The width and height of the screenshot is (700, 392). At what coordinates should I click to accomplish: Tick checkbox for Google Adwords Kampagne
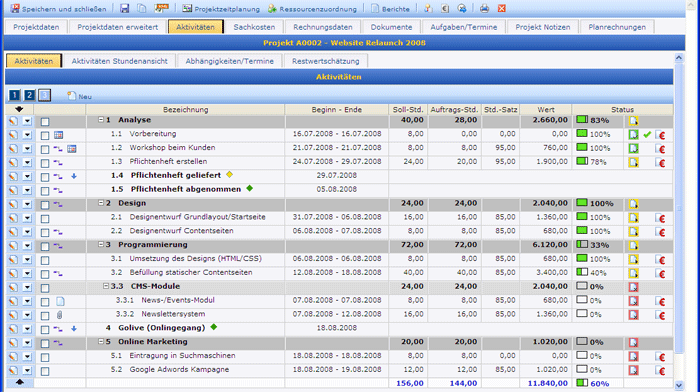(45, 371)
